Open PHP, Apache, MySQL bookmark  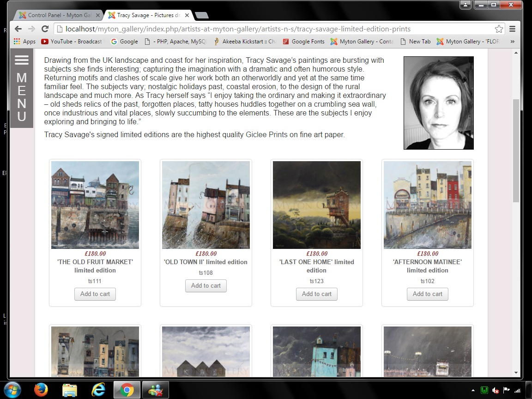175,42
